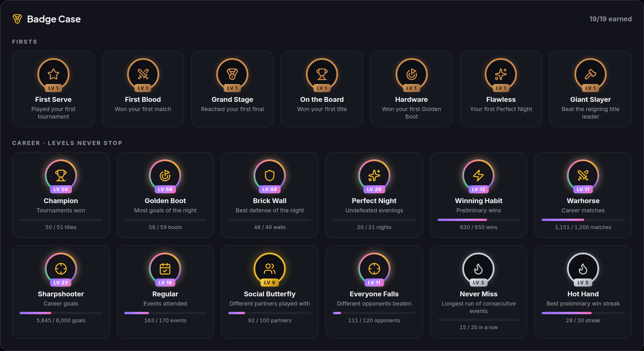Click the Hot Hand streak progress bar
Screen dimensions: 644x351
[x=583, y=313]
